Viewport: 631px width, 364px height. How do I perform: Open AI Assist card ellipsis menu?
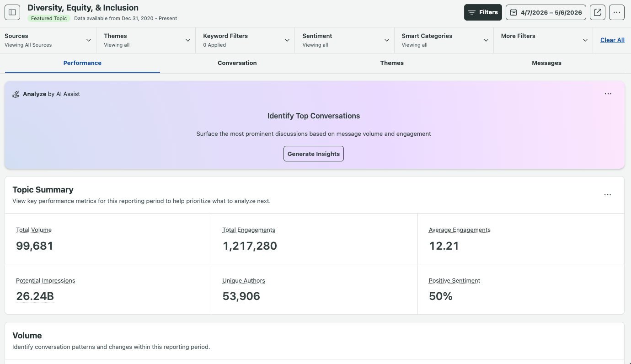(608, 94)
